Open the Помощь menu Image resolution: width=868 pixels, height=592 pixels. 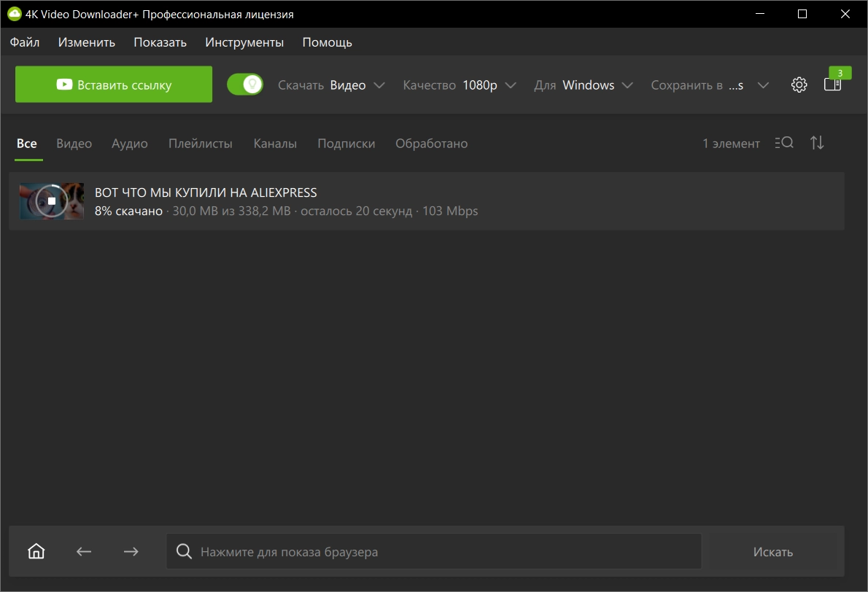point(327,42)
